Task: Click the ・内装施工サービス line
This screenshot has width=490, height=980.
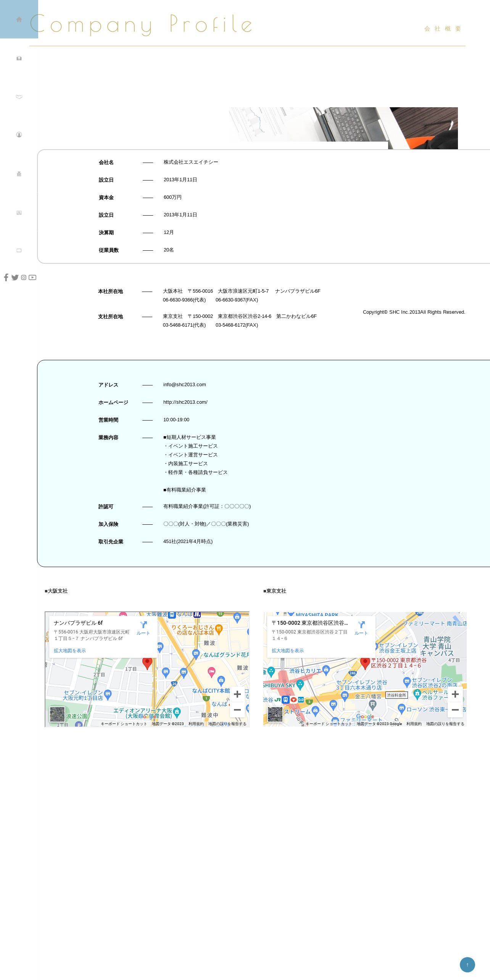Action: click(x=185, y=464)
